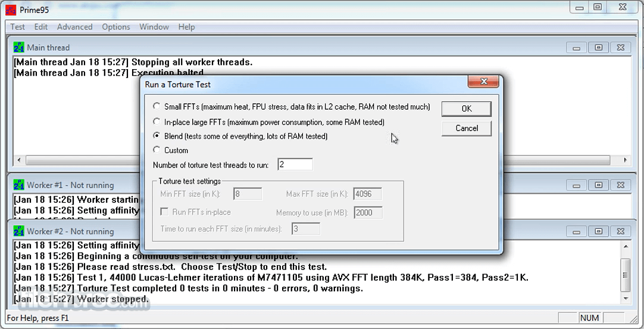Minimize the Worker #1 child window
Screen dimensions: 644x329
[576, 185]
